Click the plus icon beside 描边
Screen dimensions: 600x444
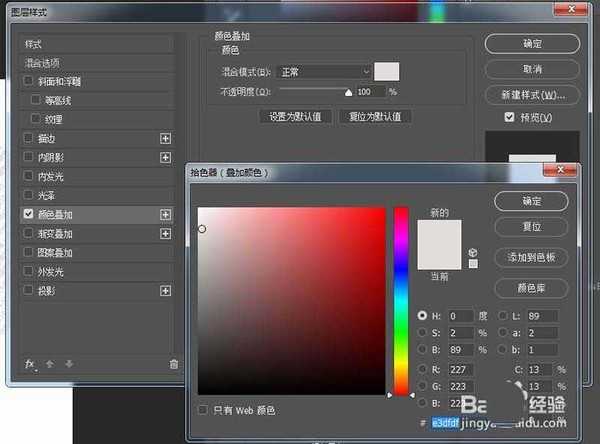click(x=166, y=139)
